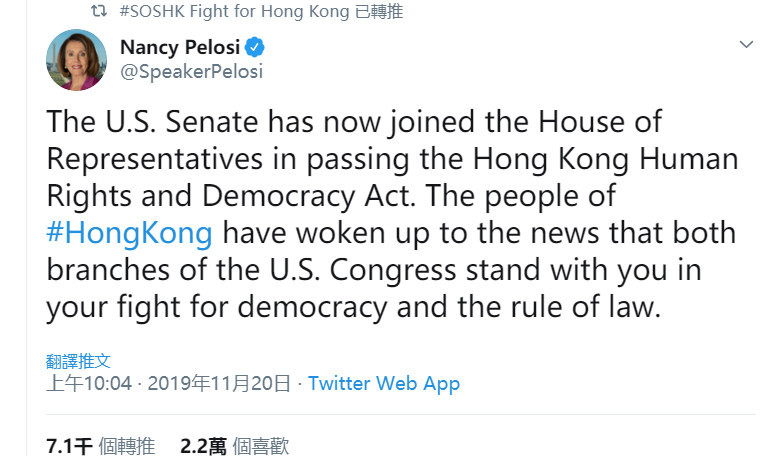Screen dimensions: 771x456
Task: Click the 個轉推 retweets label
Action: pos(127,446)
